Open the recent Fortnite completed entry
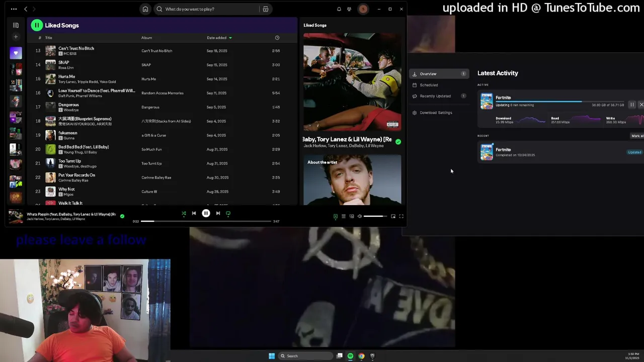This screenshot has height=362, width=644. pos(560,152)
